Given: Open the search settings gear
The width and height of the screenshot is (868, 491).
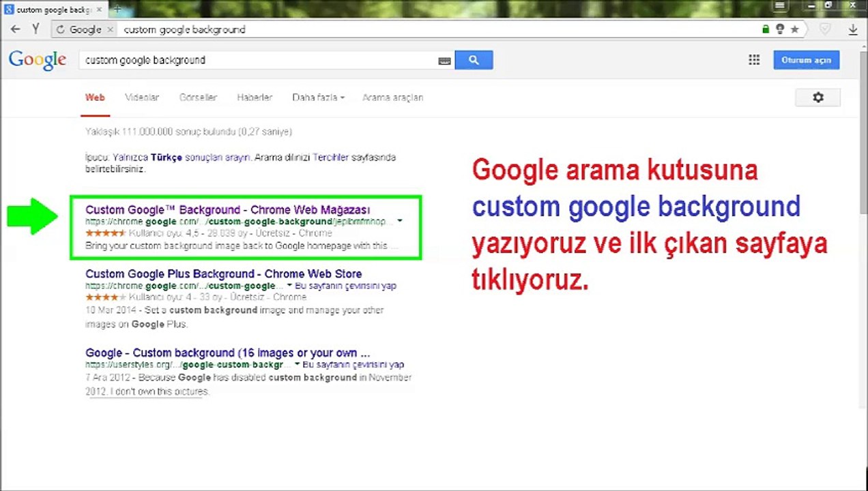Looking at the screenshot, I should [818, 98].
